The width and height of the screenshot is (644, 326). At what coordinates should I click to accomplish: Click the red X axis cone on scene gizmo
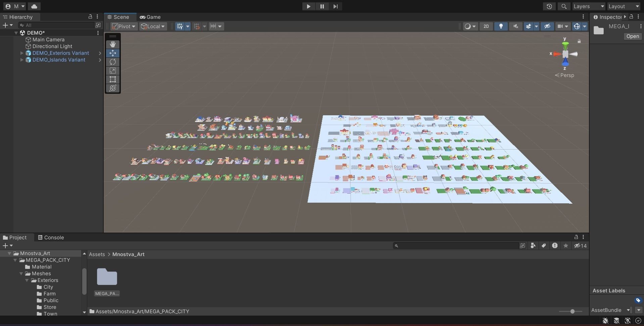point(557,54)
